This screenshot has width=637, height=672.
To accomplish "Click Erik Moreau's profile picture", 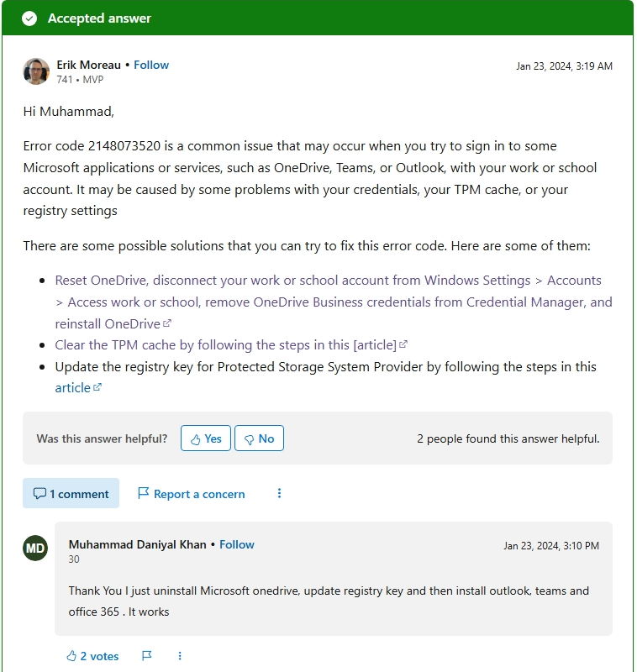I will [35, 71].
